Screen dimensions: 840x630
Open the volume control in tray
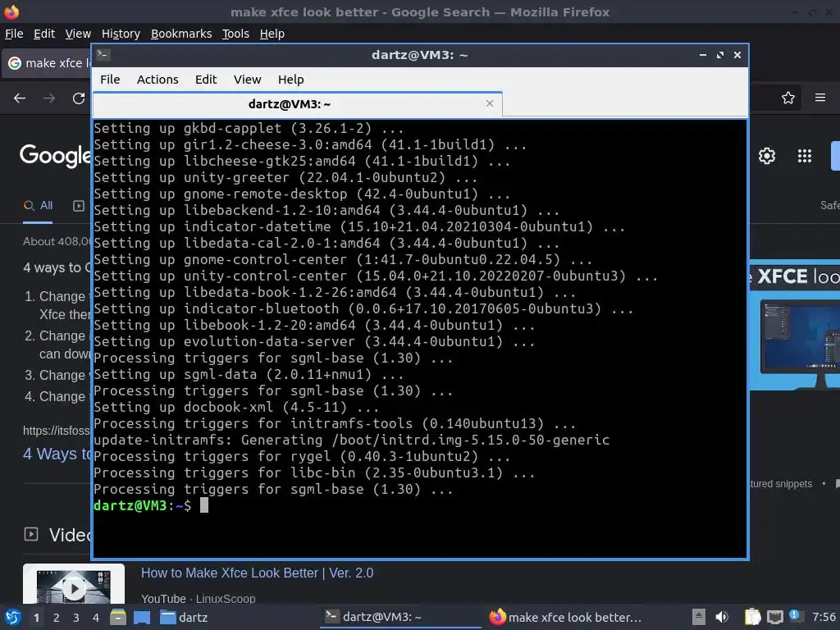(x=722, y=617)
